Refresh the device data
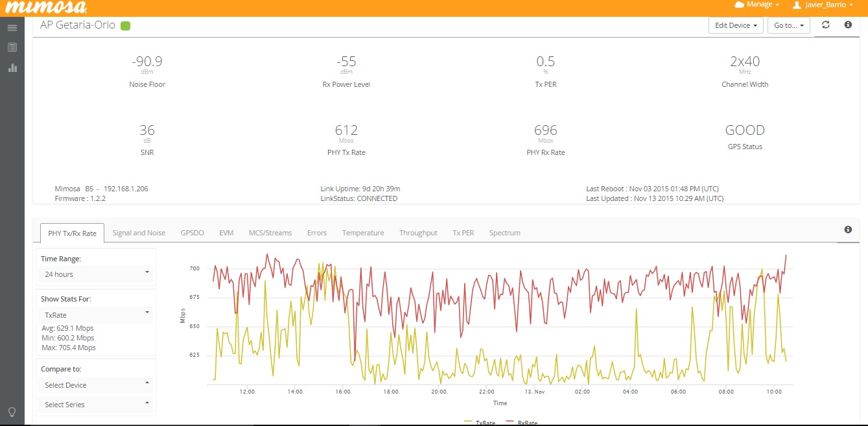 [x=825, y=25]
